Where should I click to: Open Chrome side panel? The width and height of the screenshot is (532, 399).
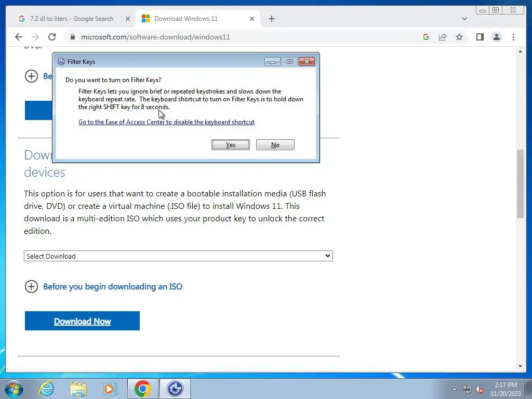coord(480,37)
